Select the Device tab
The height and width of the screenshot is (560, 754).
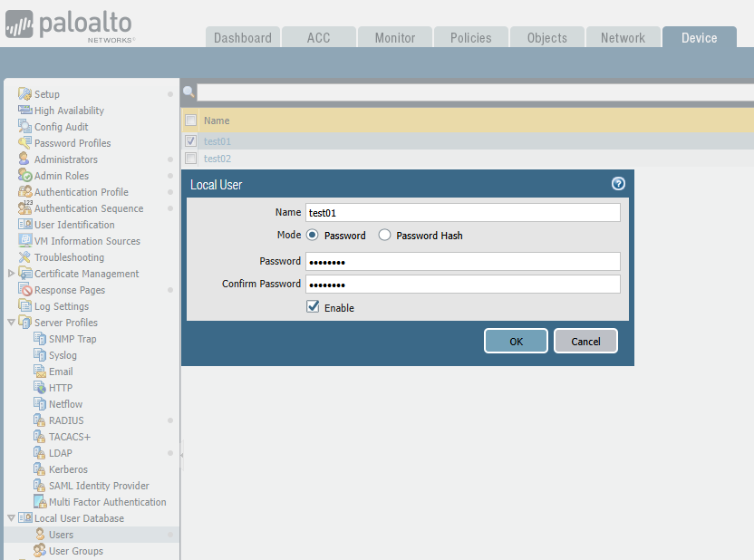click(700, 37)
